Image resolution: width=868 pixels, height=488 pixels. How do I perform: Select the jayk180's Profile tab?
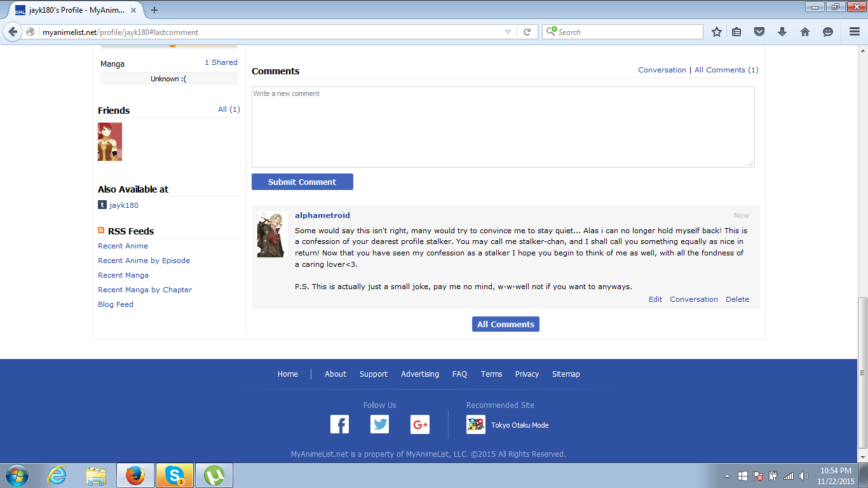pos(75,10)
